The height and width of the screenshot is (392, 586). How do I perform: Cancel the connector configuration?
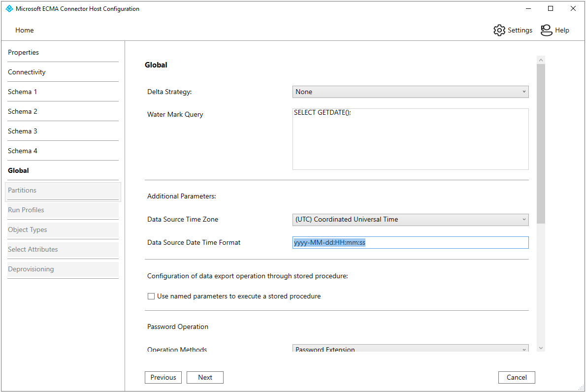(x=517, y=377)
